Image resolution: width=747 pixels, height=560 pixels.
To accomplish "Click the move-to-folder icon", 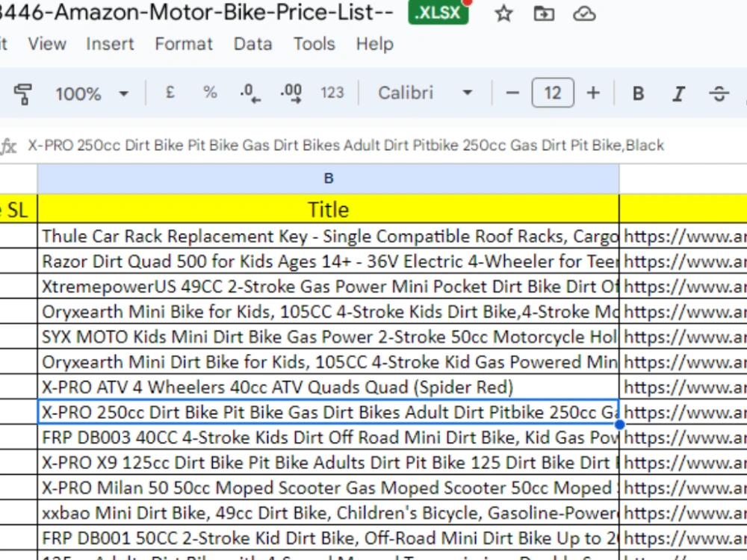I will point(544,13).
